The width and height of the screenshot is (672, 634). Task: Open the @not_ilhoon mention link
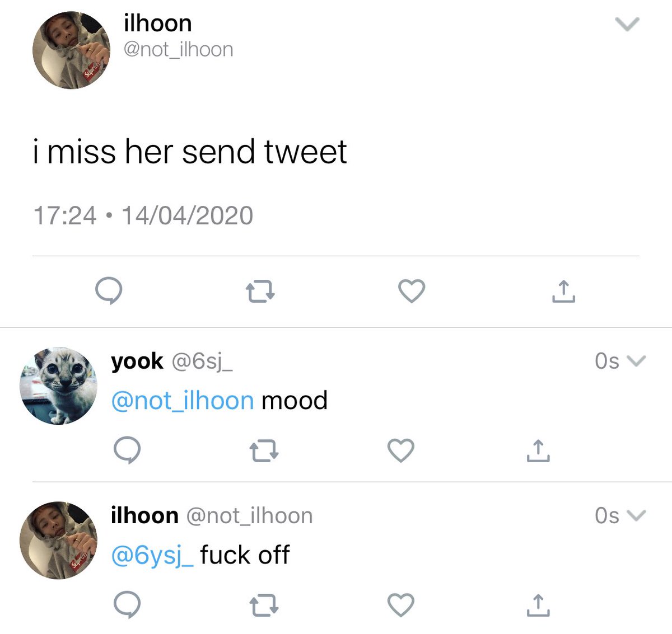point(183,401)
